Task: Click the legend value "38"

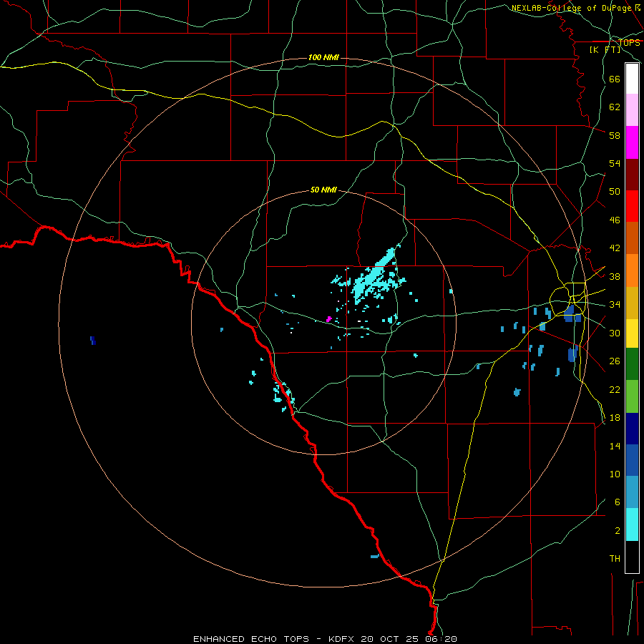Action: tap(615, 277)
